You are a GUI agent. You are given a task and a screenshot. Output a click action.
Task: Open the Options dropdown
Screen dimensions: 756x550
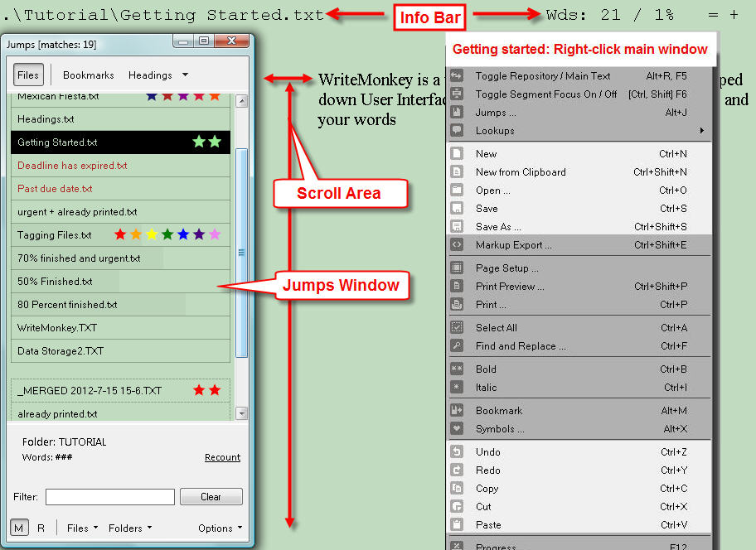point(220,528)
